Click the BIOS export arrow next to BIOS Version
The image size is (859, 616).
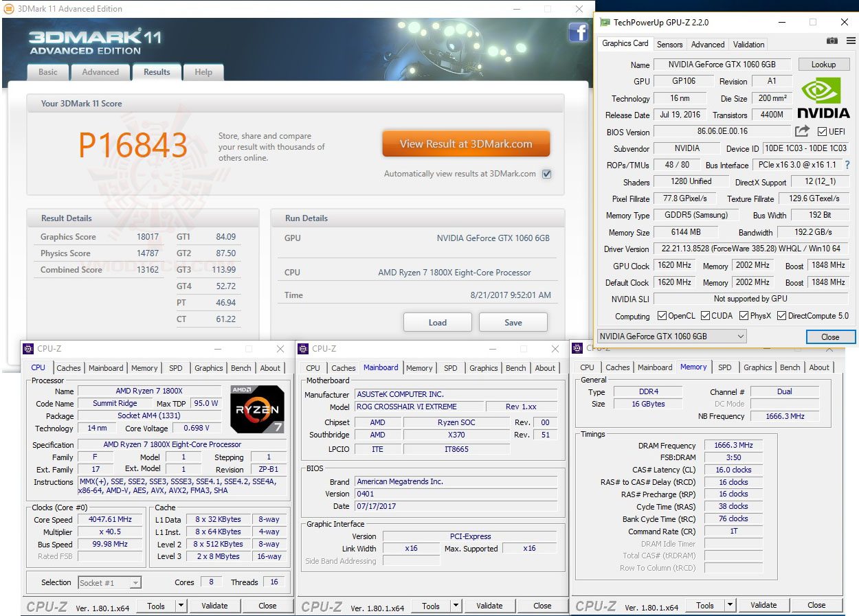coord(801,131)
